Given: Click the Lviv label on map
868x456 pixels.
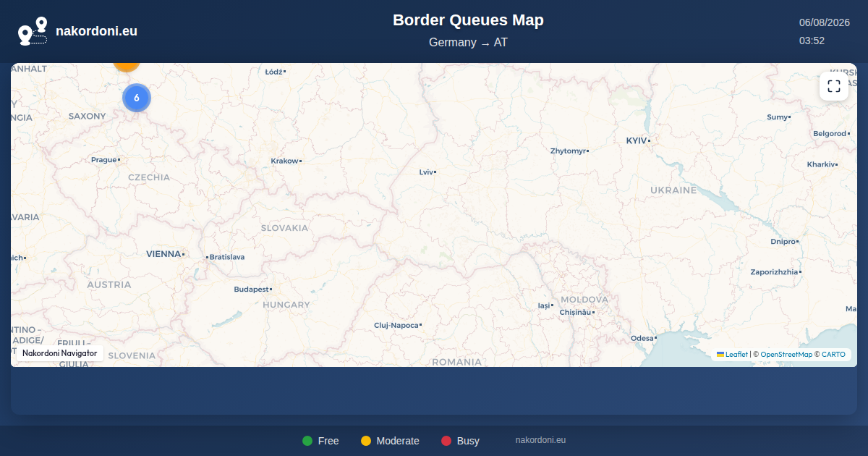Looking at the screenshot, I should pos(426,172).
